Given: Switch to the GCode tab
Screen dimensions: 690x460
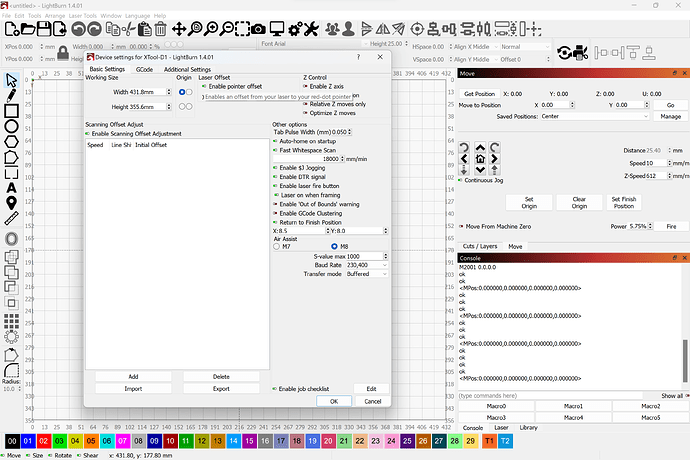Looking at the screenshot, I should click(144, 69).
